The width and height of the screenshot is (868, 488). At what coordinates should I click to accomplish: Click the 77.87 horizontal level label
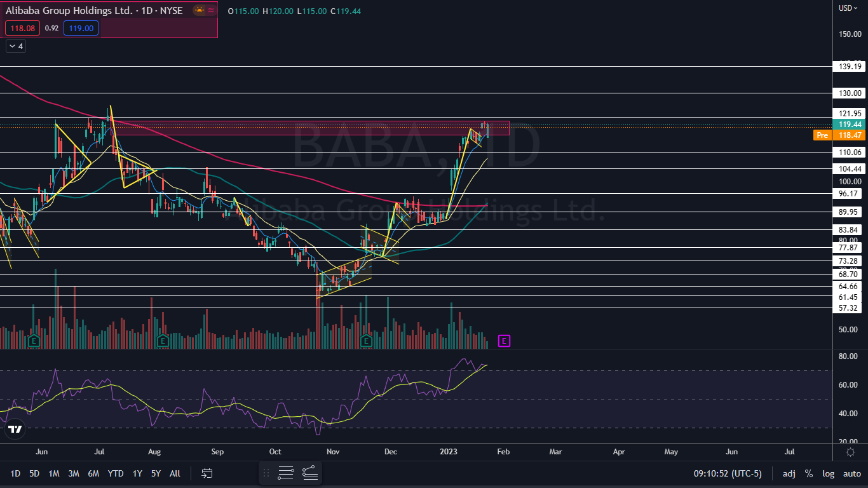(849, 248)
